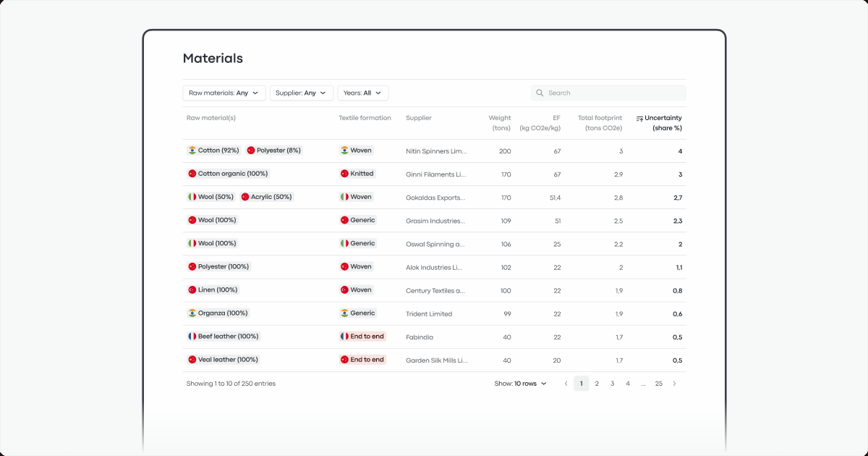868x456 pixels.
Task: Open page 25 of the table
Action: point(658,383)
